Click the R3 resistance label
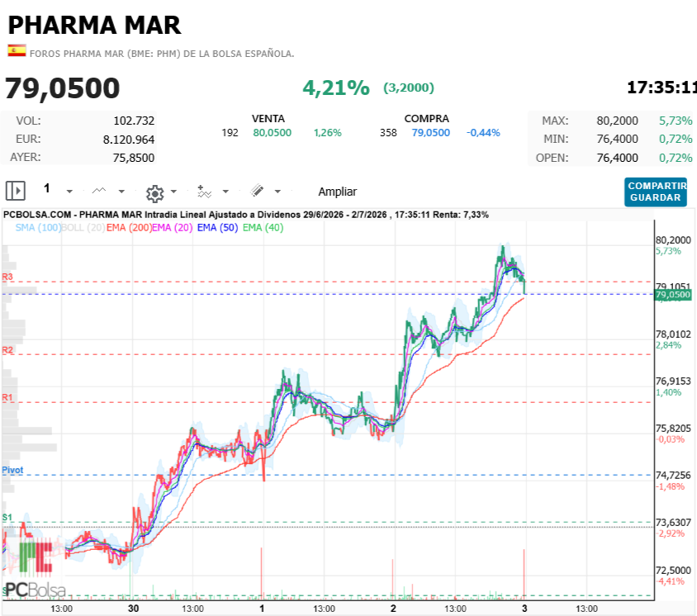697x616 pixels. pos(7,277)
